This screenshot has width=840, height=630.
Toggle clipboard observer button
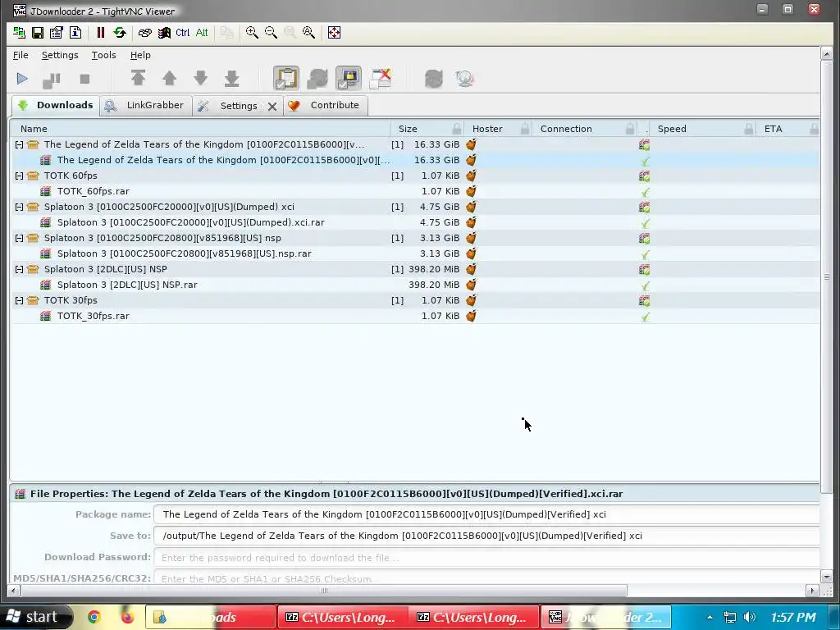[x=286, y=78]
